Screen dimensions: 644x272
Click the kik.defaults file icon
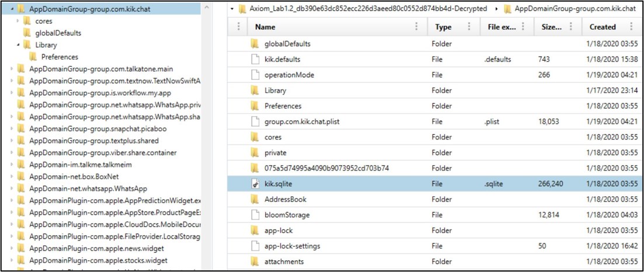(255, 59)
